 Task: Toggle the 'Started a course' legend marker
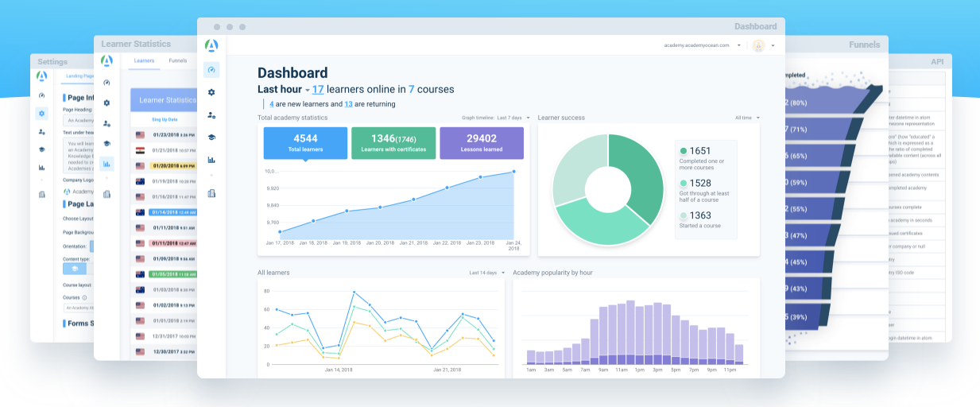point(684,215)
